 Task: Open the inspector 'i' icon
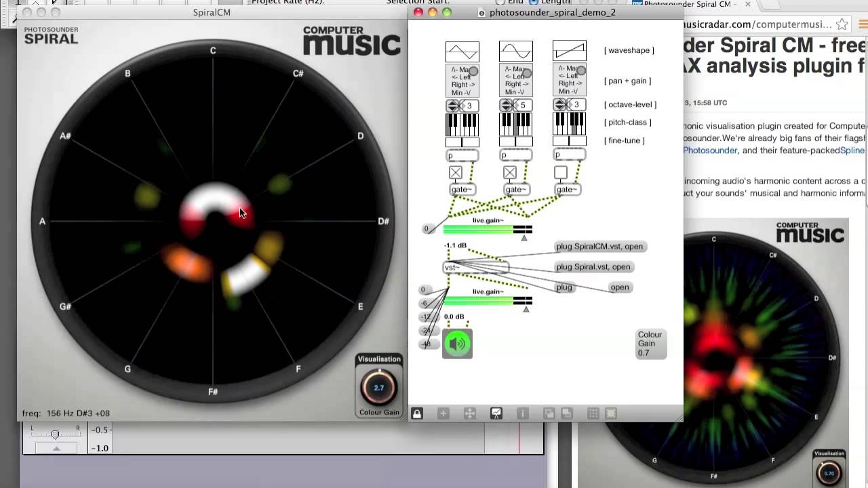[x=522, y=413]
